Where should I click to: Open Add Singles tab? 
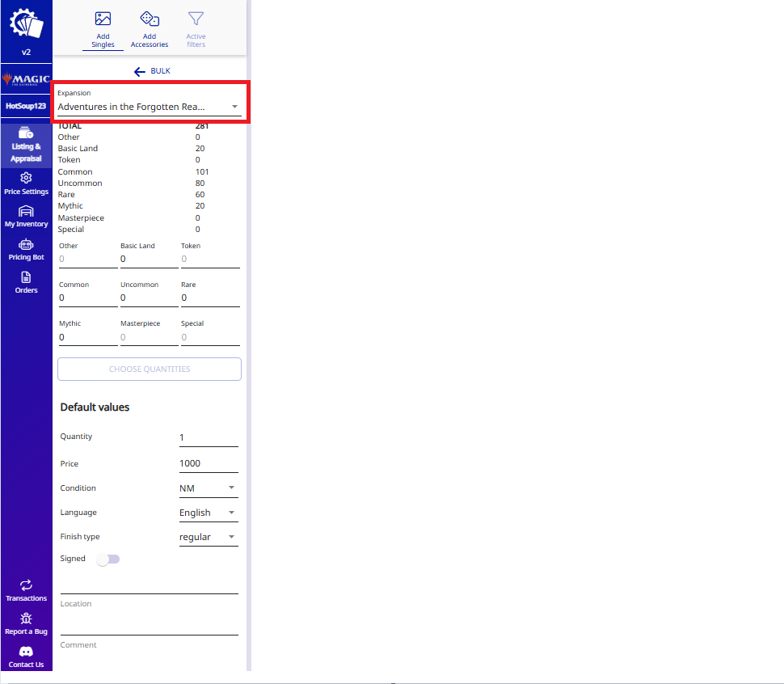[103, 30]
